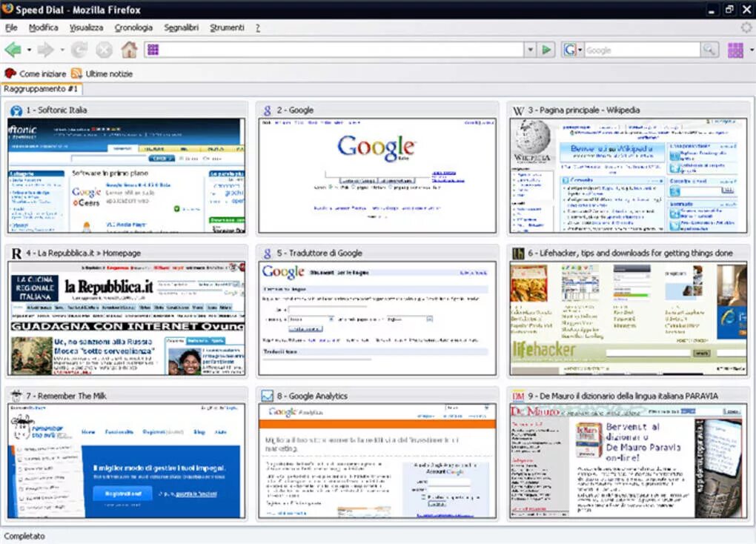Open the Google Analytics thumbnail
The width and height of the screenshot is (756, 544).
(x=377, y=461)
